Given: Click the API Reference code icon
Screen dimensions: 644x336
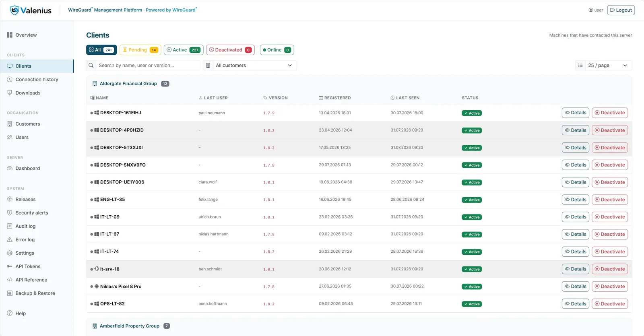Looking at the screenshot, I should (10, 280).
